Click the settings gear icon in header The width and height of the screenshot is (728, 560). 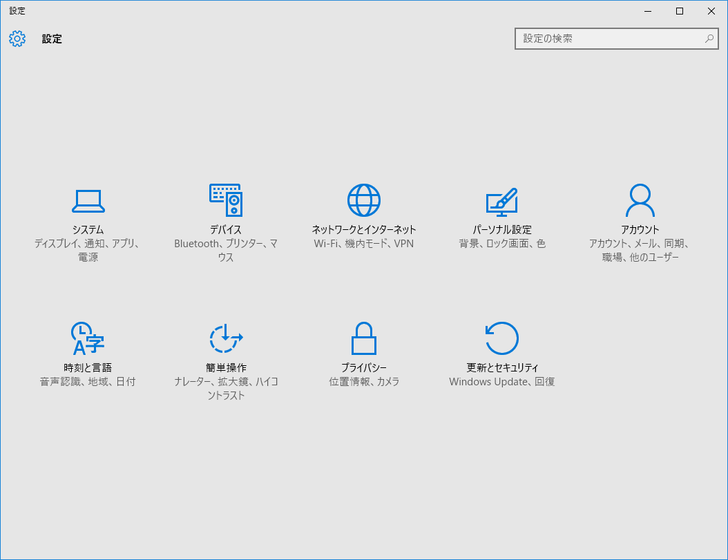point(17,39)
